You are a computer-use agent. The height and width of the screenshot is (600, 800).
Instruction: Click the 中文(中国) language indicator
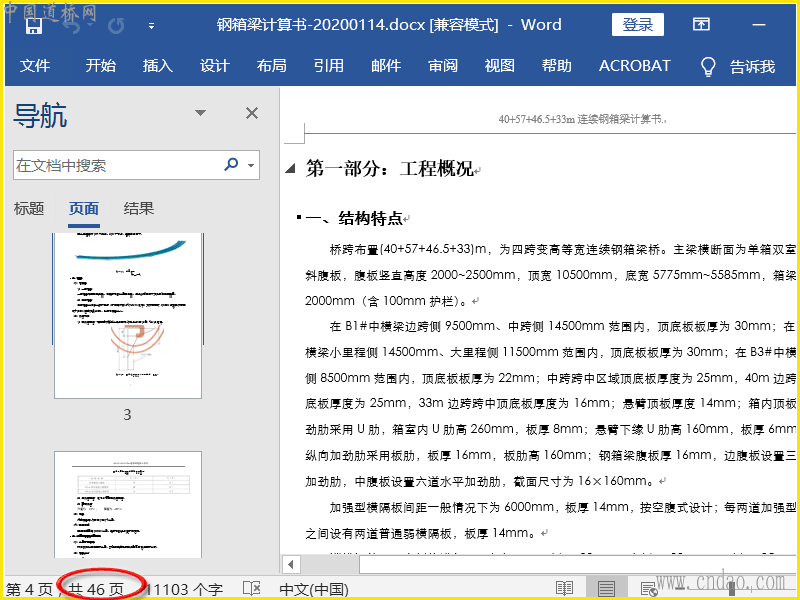point(313,589)
